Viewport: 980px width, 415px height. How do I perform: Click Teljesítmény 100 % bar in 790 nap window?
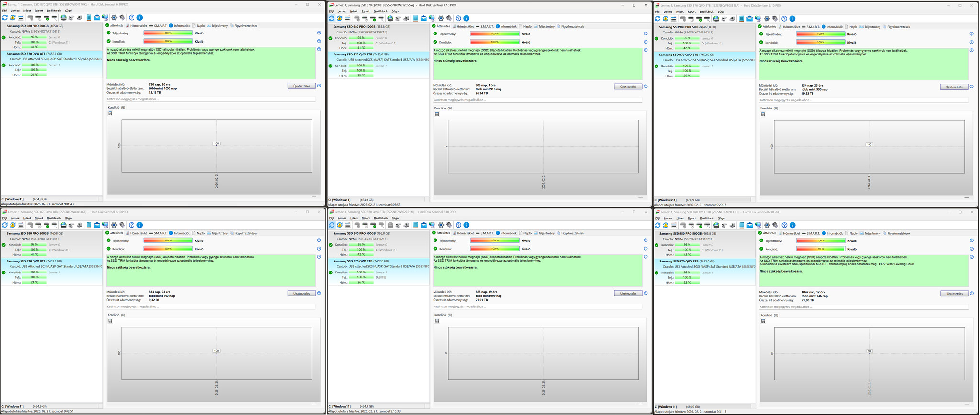(168, 33)
